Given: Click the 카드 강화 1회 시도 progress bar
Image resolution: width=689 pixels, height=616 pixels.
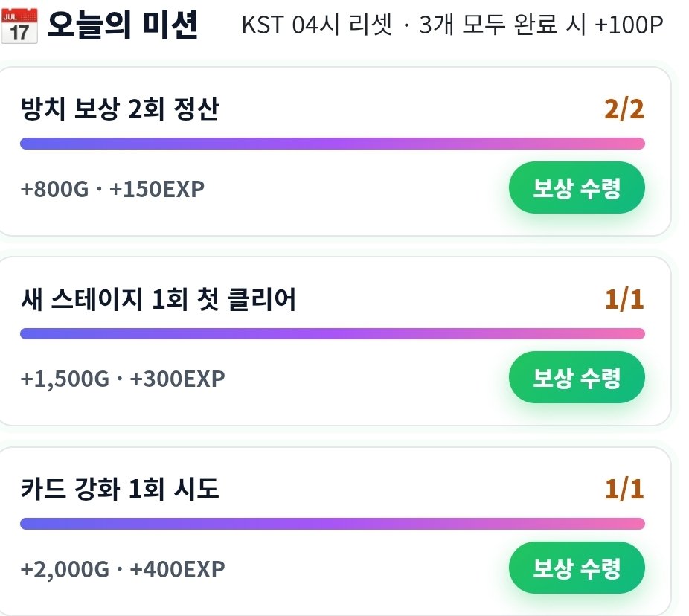Looking at the screenshot, I should click(x=333, y=524).
